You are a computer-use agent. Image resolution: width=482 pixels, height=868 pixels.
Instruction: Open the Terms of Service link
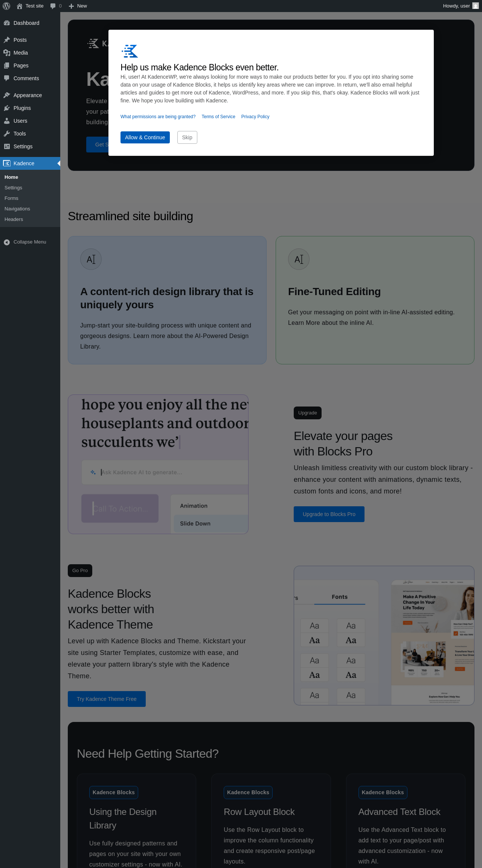tap(218, 117)
